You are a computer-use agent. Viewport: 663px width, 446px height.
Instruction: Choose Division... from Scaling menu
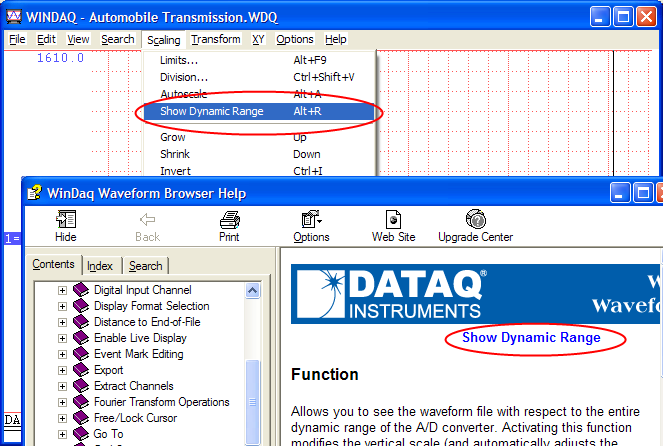(259, 77)
